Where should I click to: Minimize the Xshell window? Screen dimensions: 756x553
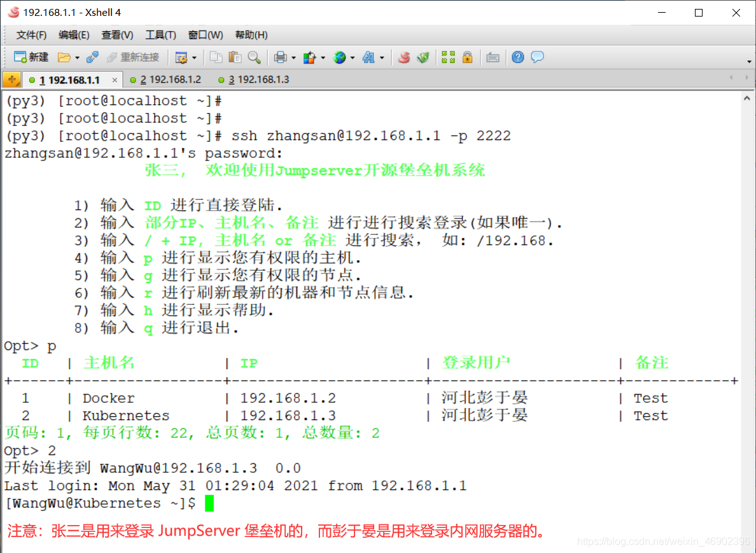pyautogui.click(x=662, y=13)
